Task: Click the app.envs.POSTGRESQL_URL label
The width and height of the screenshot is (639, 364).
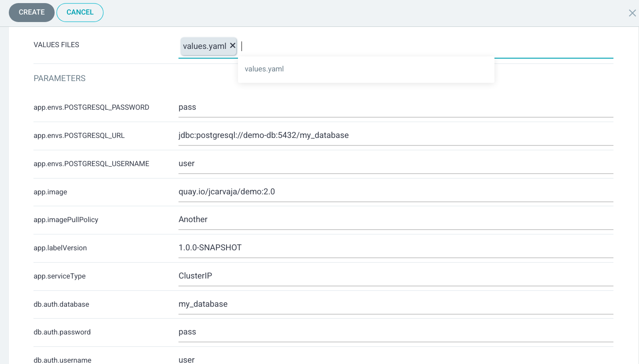Action: point(79,136)
